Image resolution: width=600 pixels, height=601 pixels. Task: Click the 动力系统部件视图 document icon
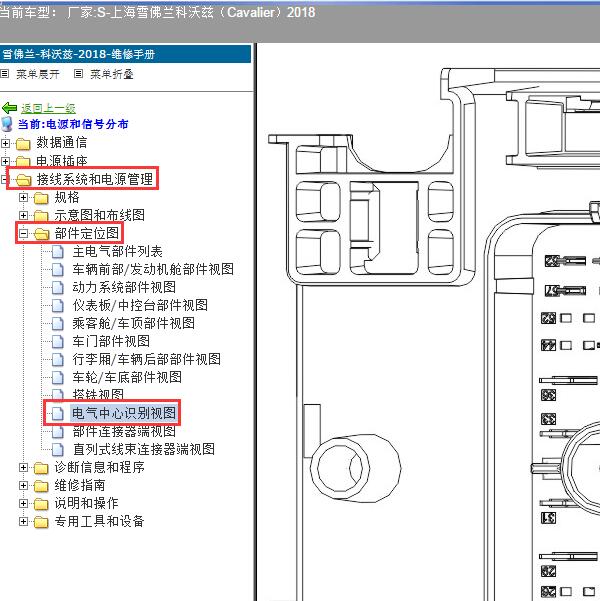click(58, 287)
